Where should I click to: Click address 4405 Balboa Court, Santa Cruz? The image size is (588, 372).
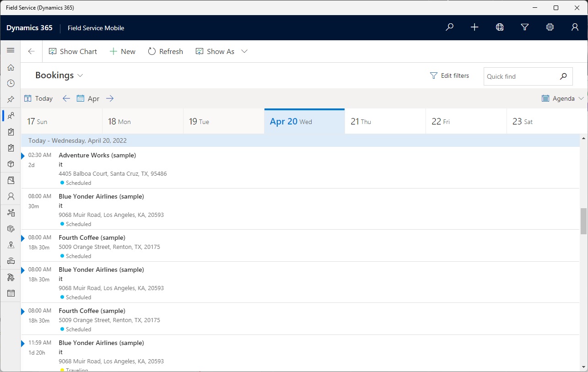click(x=113, y=174)
